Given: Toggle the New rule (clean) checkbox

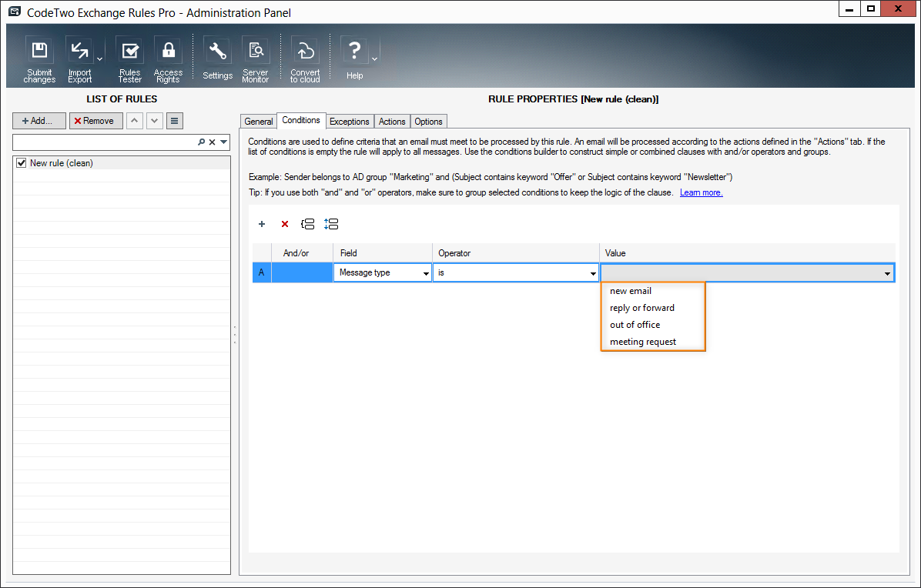Looking at the screenshot, I should tap(22, 163).
